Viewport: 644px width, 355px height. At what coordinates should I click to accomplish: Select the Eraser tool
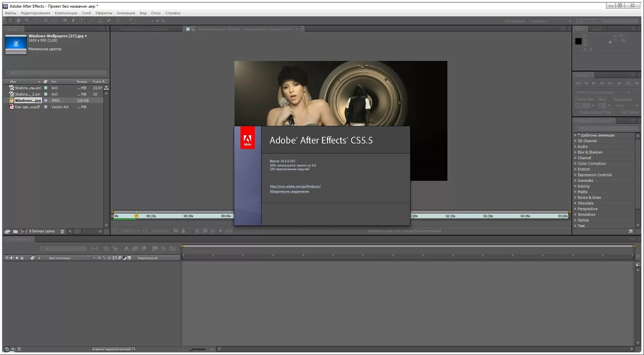[x=109, y=21]
